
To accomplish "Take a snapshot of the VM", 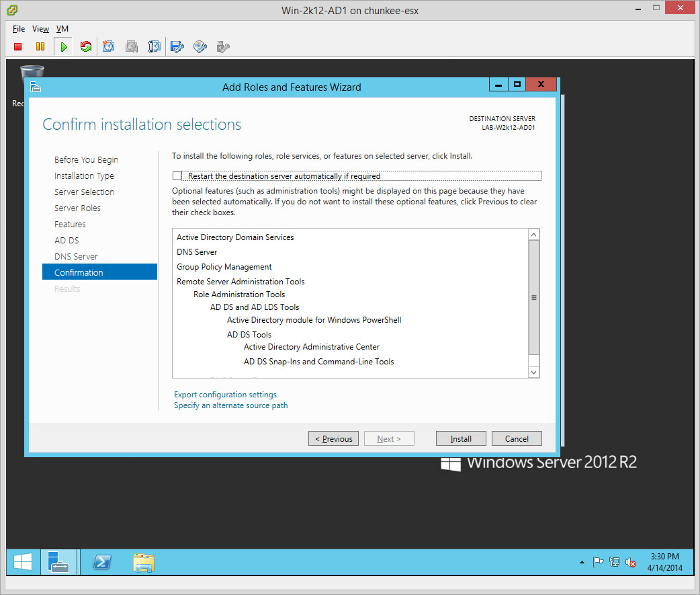I will (109, 46).
